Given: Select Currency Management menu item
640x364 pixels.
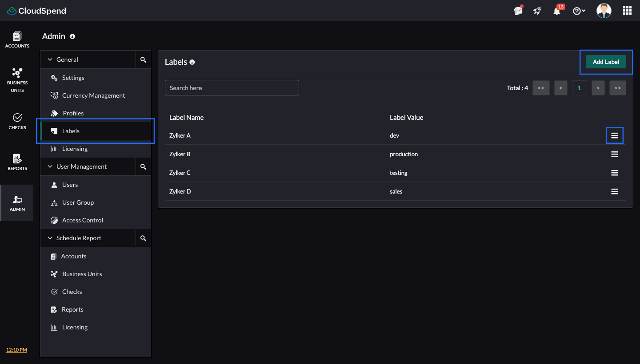Looking at the screenshot, I should click(x=93, y=95).
